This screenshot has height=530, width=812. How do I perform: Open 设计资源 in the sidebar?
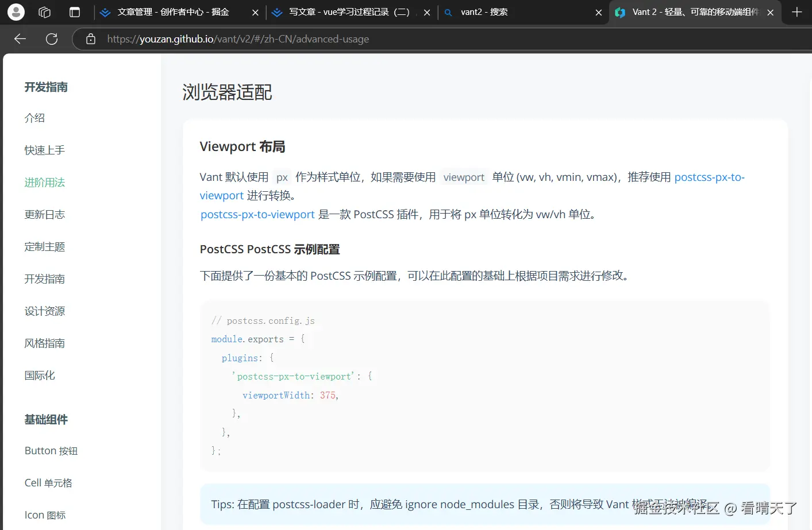pyautogui.click(x=44, y=311)
